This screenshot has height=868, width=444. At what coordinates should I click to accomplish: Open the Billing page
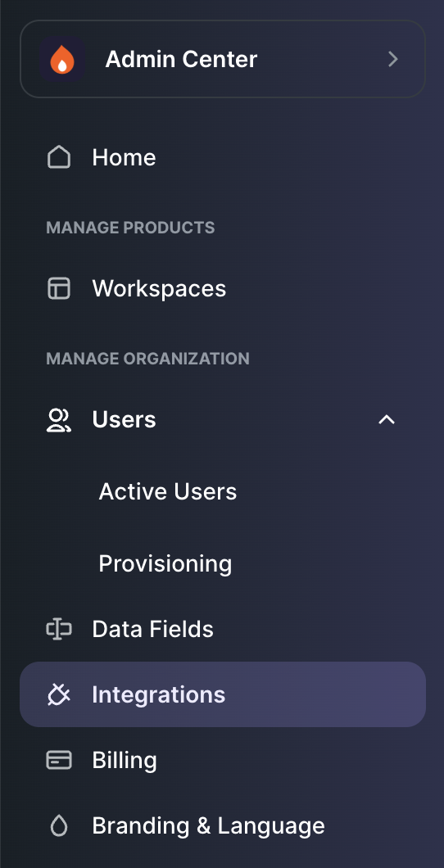tap(125, 760)
